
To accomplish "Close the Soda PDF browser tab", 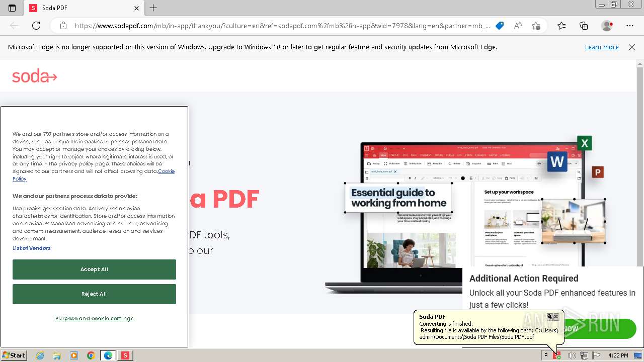I will [x=137, y=8].
